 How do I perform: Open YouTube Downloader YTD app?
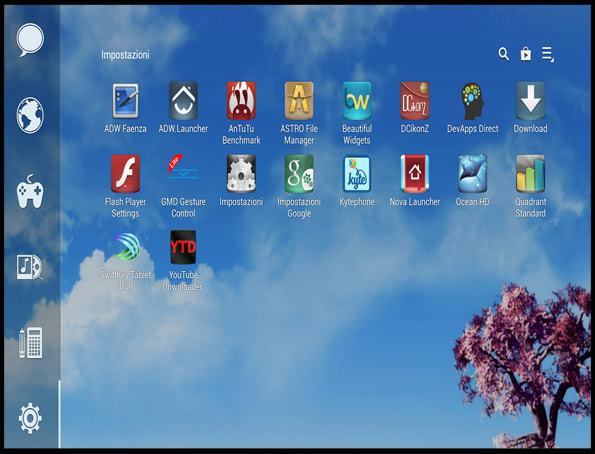click(x=183, y=247)
